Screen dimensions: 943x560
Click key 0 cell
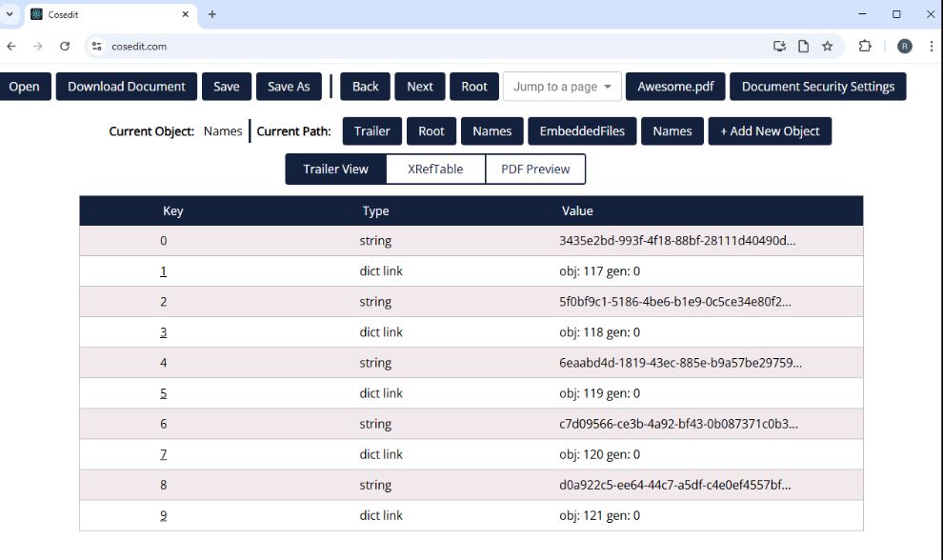pyautogui.click(x=163, y=241)
